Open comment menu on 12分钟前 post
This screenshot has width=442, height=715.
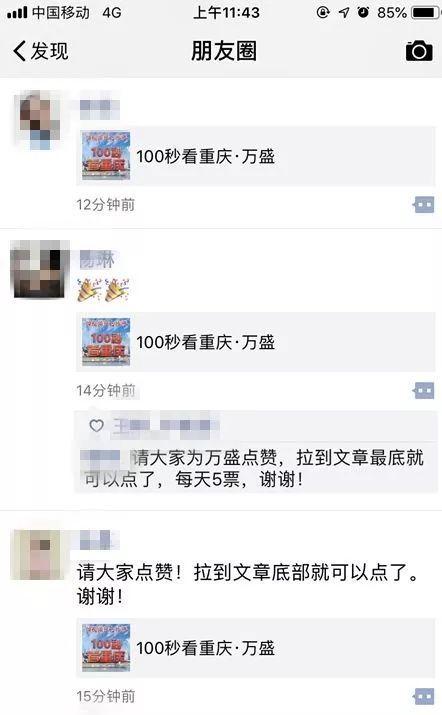click(423, 205)
